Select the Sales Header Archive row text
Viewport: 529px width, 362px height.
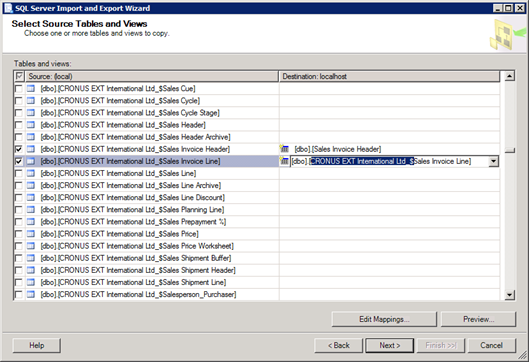pyautogui.click(x=136, y=137)
